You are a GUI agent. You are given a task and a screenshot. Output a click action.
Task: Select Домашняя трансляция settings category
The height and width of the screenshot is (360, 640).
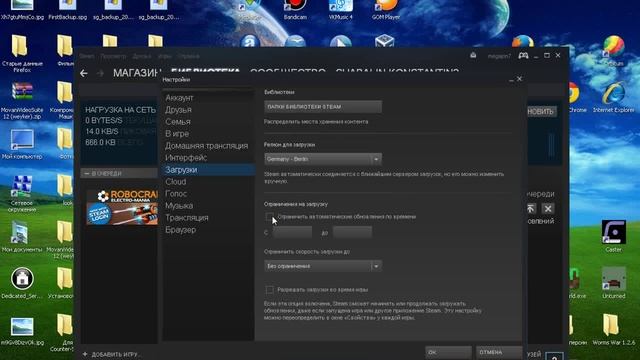click(209, 146)
